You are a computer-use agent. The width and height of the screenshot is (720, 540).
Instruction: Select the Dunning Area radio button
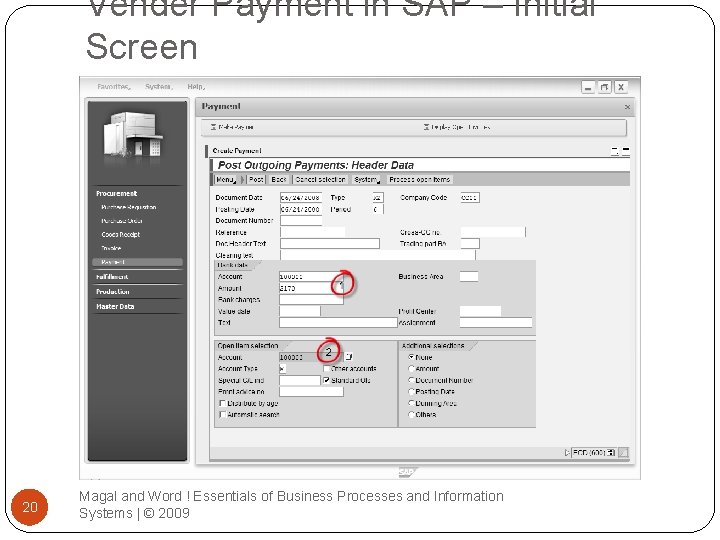coord(411,403)
